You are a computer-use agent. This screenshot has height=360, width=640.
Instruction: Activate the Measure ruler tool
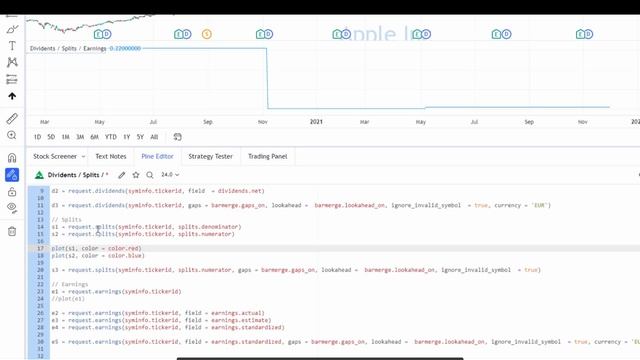point(12,119)
